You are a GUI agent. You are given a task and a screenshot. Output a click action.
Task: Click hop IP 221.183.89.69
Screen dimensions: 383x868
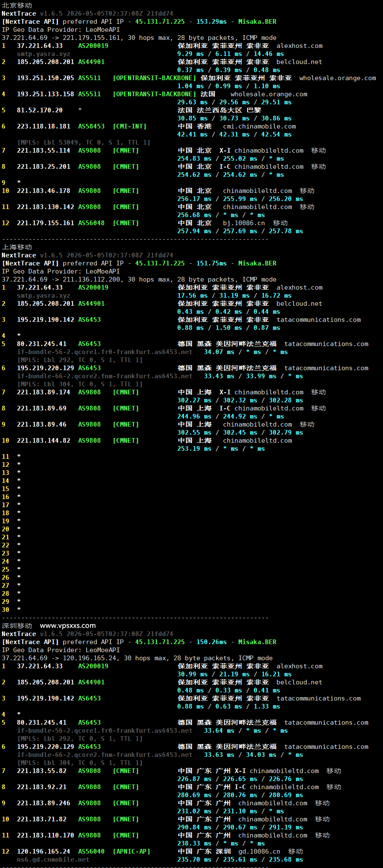coord(42,408)
